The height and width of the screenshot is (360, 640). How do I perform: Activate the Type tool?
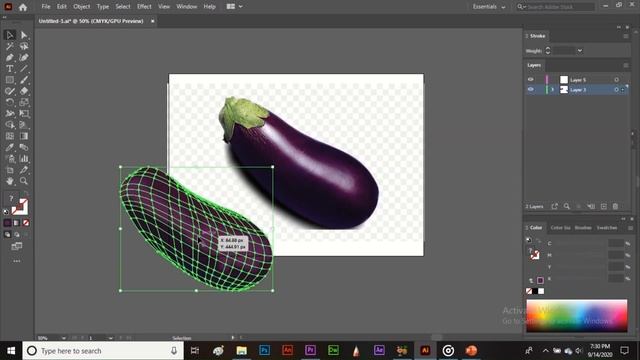[x=10, y=69]
